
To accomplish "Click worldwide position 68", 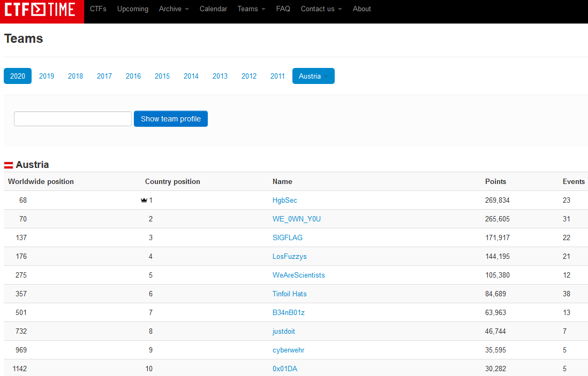I will click(x=23, y=200).
